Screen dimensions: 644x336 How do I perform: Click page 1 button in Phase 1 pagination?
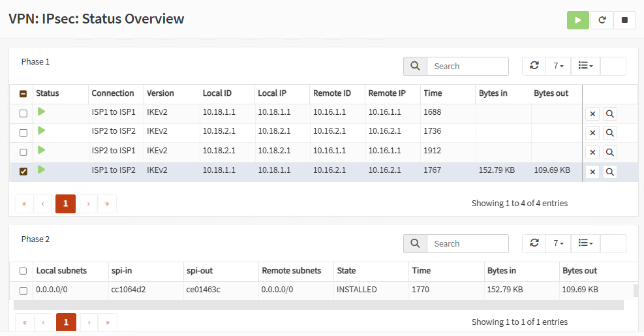coord(65,204)
